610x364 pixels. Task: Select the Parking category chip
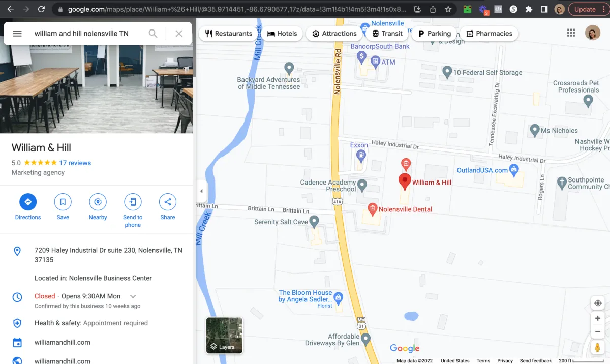point(435,34)
